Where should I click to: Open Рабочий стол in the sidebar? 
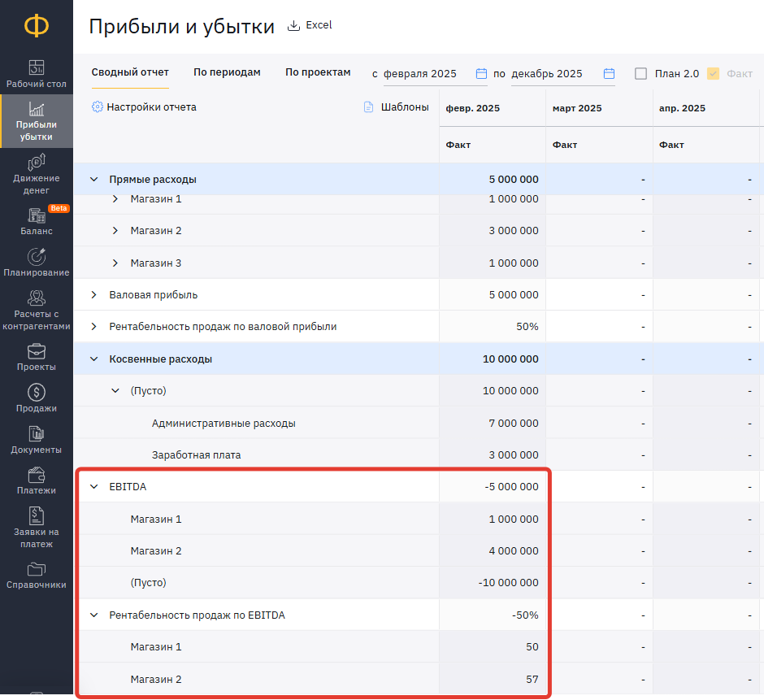click(x=37, y=74)
